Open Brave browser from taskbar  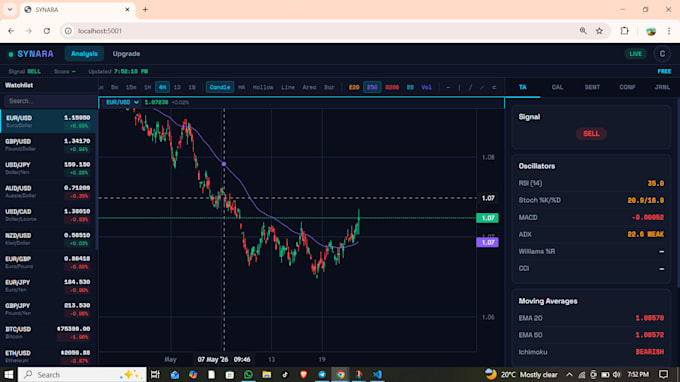304,374
